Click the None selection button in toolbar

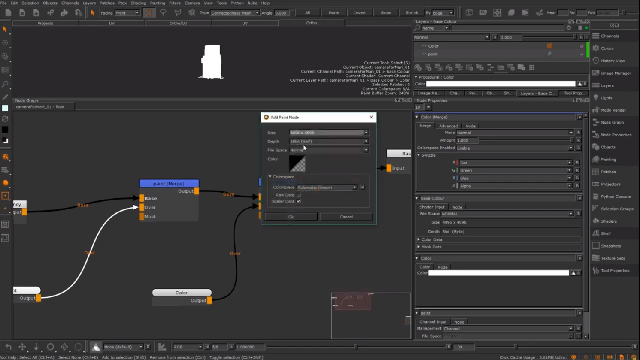334,13
